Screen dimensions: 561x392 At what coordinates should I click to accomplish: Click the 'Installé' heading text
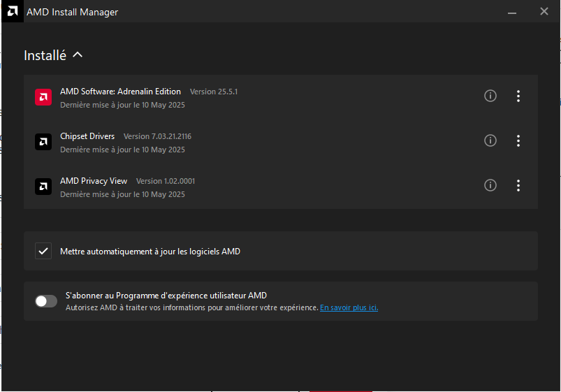(45, 55)
